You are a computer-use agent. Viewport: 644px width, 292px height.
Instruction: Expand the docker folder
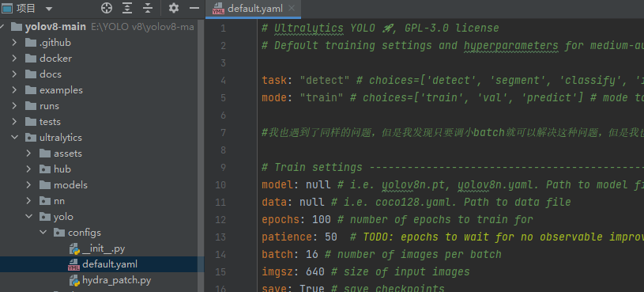[14, 59]
